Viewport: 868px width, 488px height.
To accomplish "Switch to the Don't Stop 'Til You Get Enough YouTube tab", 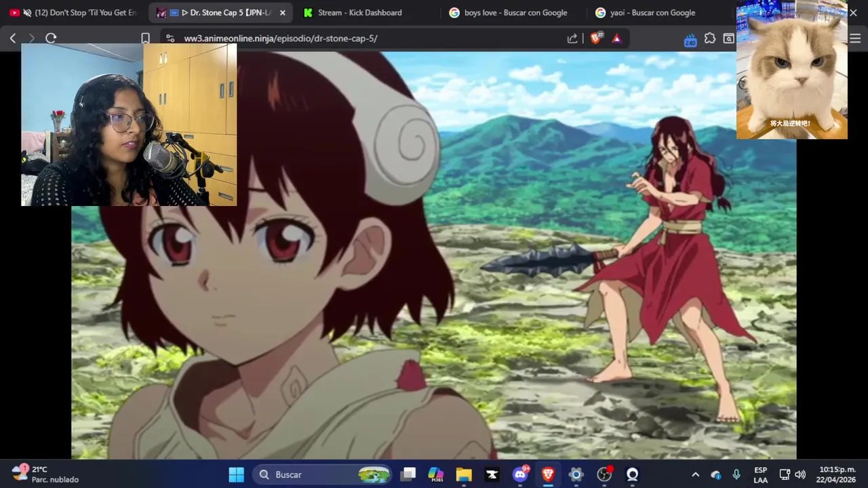I will 75,13.
